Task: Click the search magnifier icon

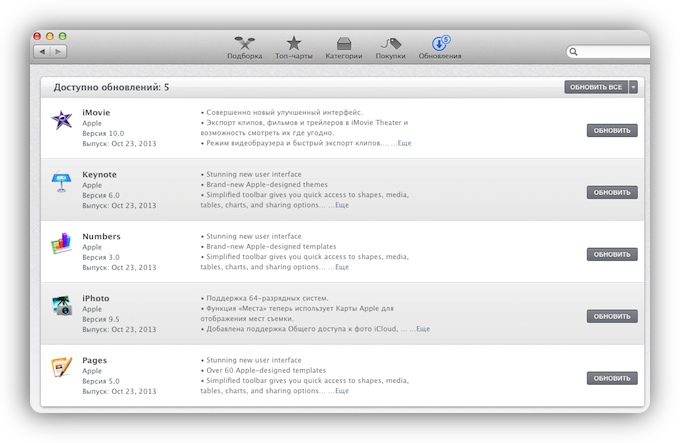Action: [573, 52]
